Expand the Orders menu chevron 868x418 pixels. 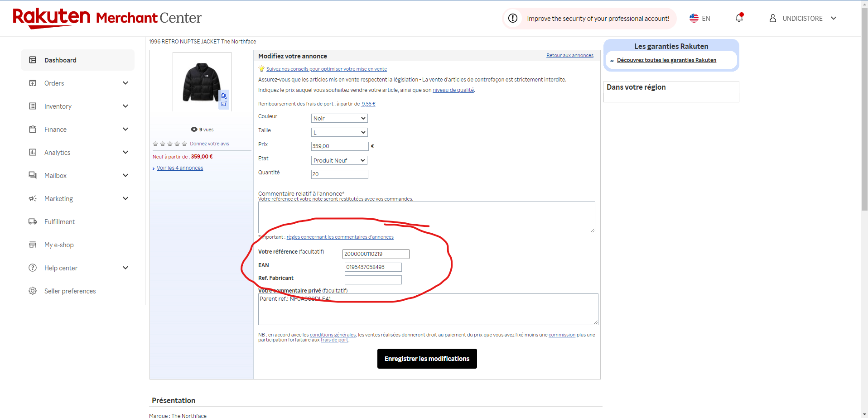coord(125,83)
